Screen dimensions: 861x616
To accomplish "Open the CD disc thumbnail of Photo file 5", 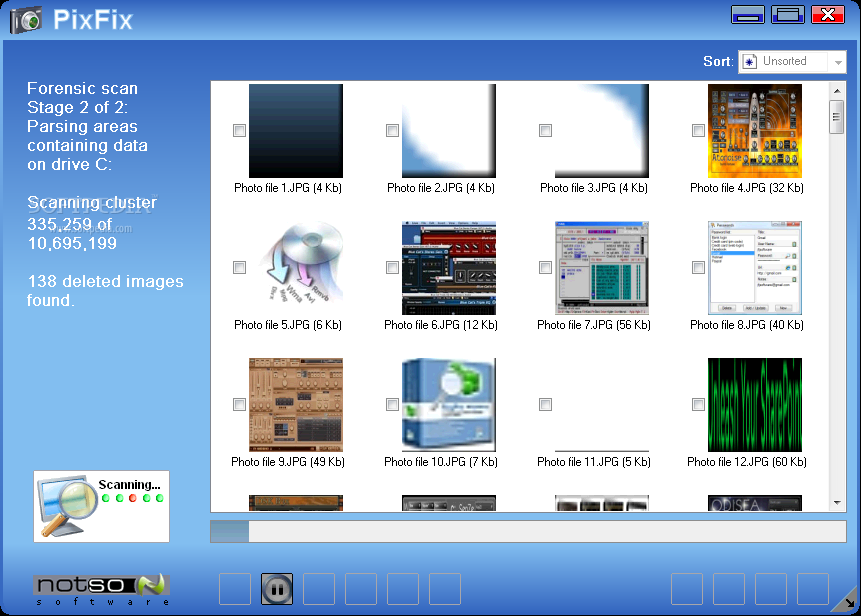I will (x=296, y=267).
